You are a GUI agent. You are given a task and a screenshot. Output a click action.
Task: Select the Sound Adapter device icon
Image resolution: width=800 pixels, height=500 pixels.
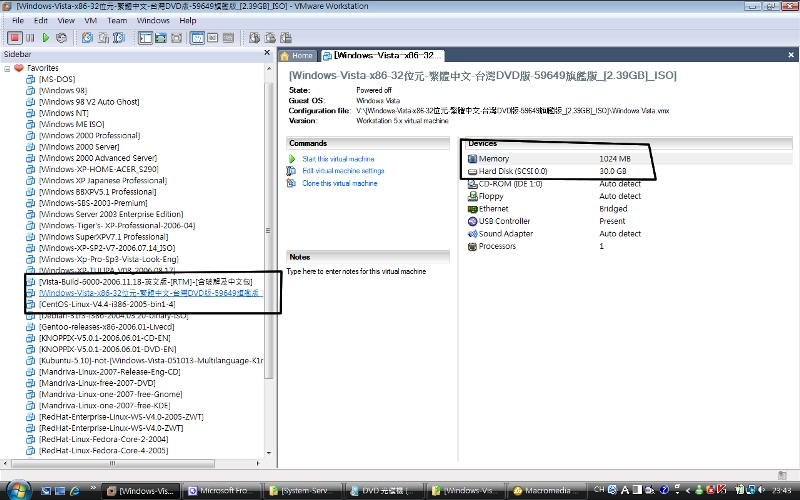click(x=472, y=234)
